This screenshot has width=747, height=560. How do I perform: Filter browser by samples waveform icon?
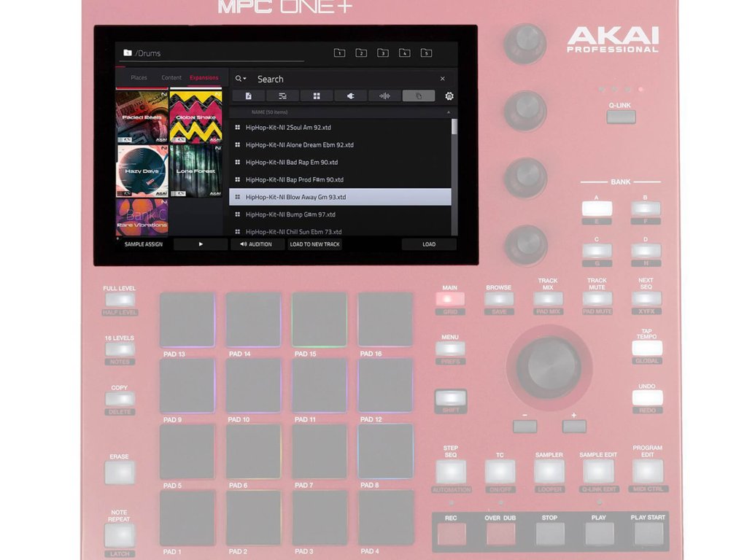pos(384,96)
